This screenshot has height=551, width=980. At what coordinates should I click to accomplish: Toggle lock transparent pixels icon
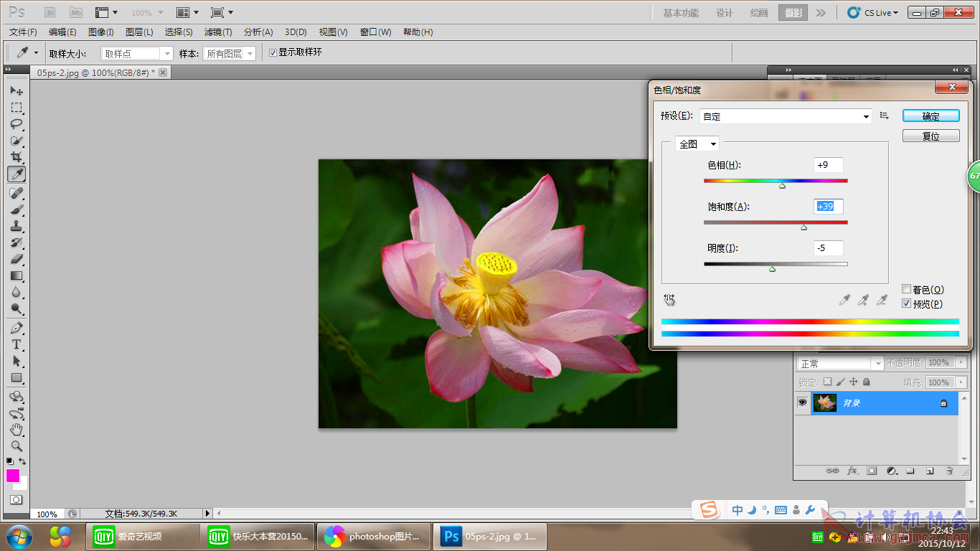pyautogui.click(x=827, y=382)
